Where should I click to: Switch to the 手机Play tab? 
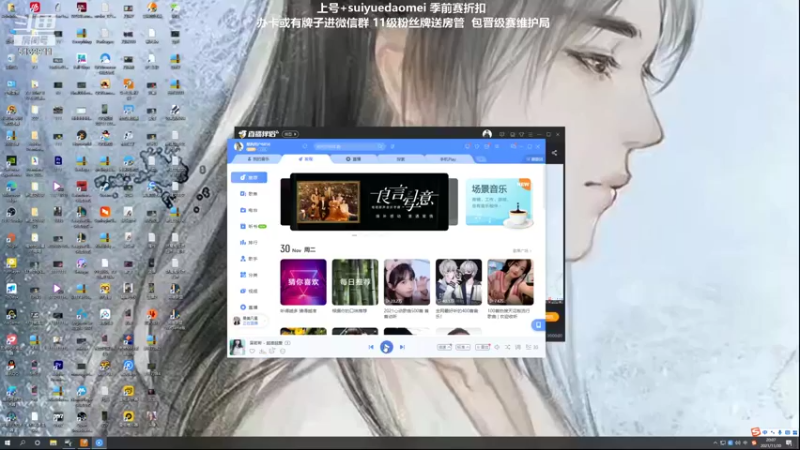coord(448,159)
